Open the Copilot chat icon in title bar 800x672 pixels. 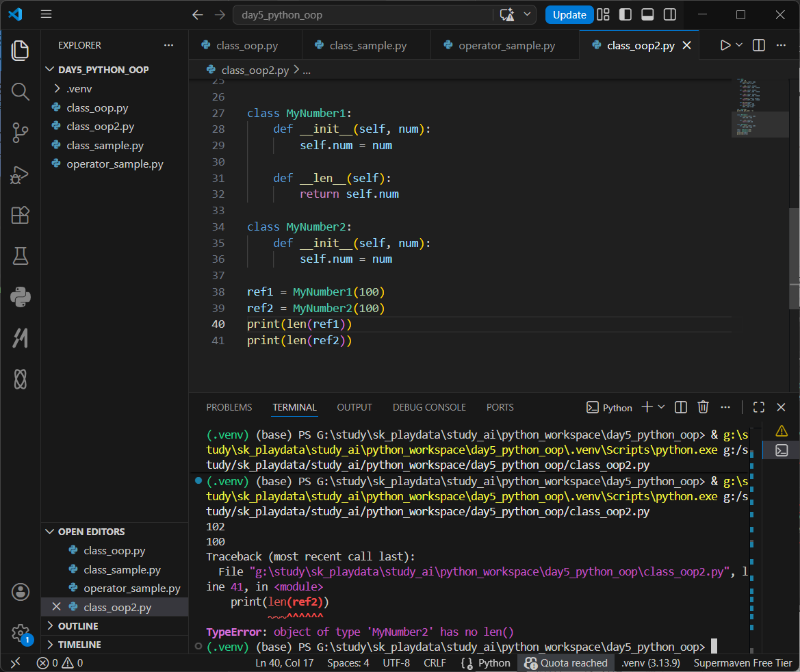pos(507,15)
